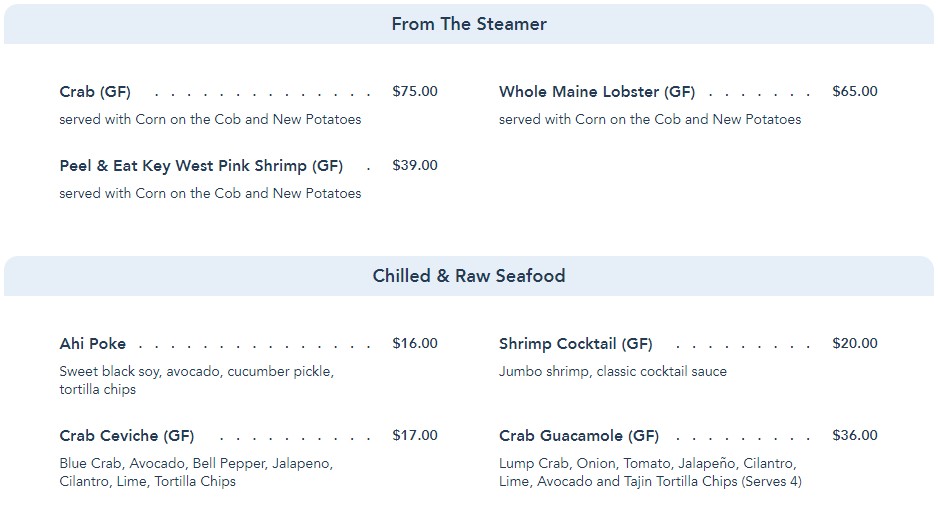Screen dimensions: 938x520
Task: Click the $20.00 Shrimp Cocktail price
Action: point(855,343)
